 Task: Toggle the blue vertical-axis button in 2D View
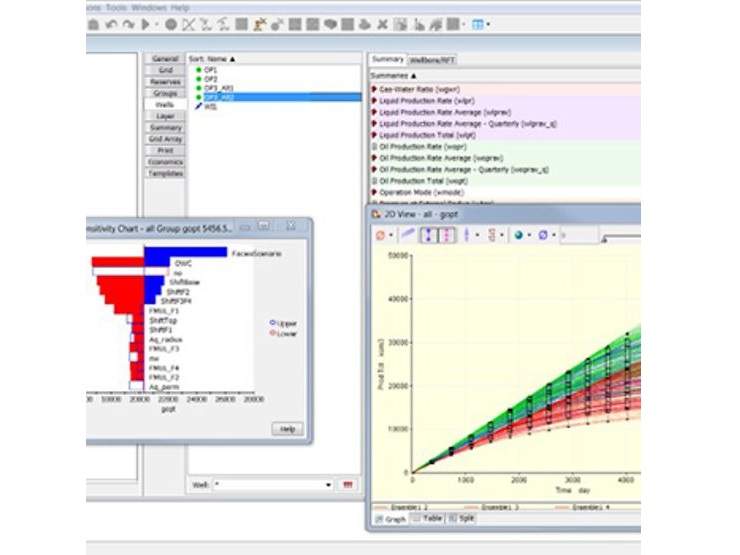(x=429, y=236)
